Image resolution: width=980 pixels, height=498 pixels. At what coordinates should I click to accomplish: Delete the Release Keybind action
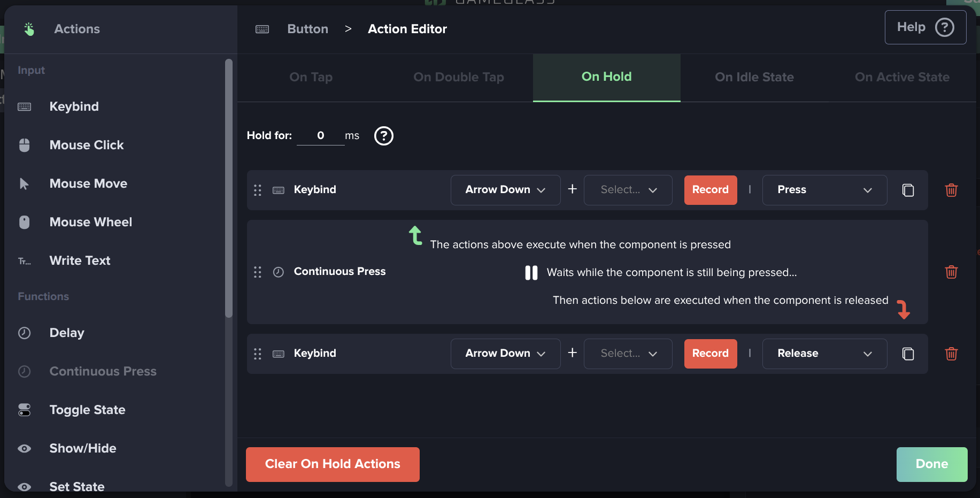click(951, 354)
